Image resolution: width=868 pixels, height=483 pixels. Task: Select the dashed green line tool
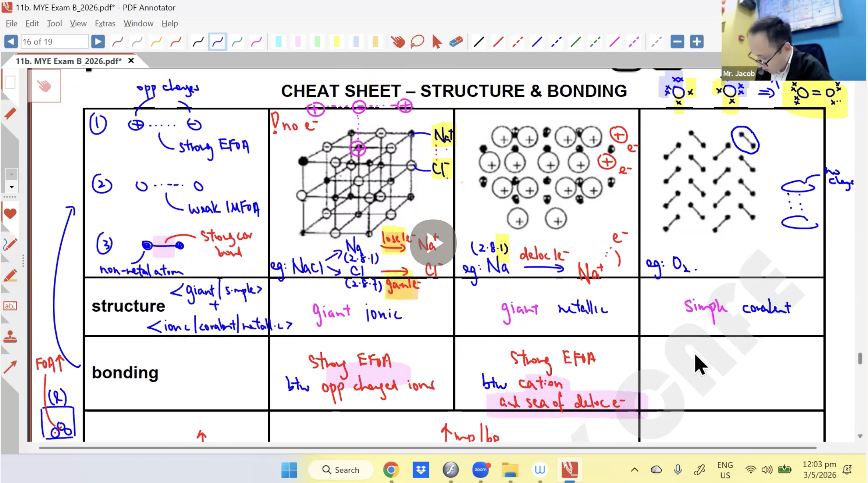[595, 42]
